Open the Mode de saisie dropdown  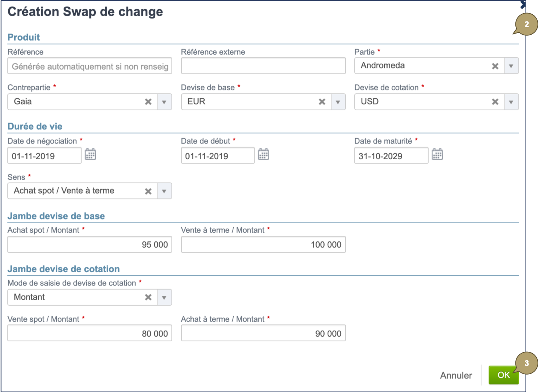(x=164, y=297)
